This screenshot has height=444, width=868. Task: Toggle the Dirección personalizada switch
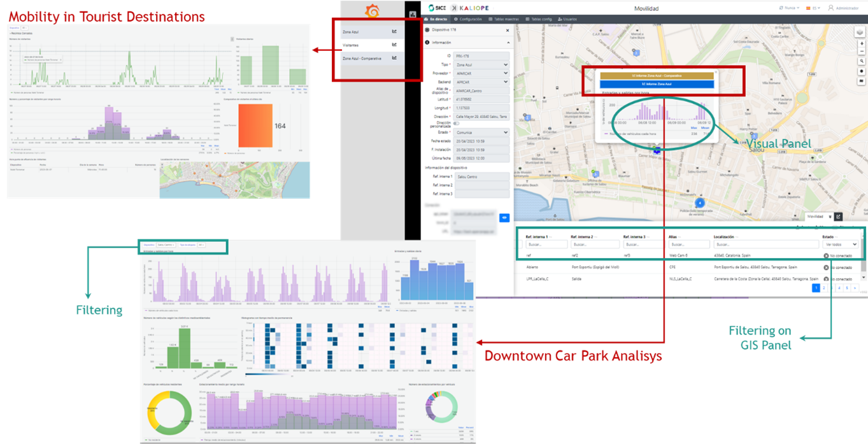pos(457,124)
